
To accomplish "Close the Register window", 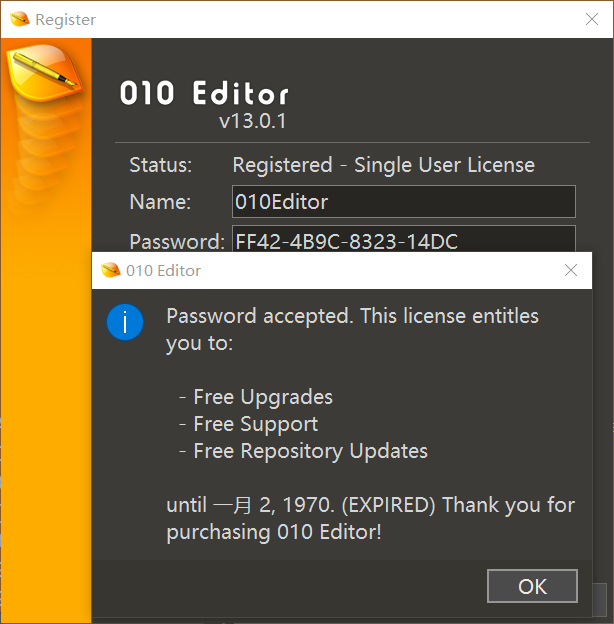I will point(592,19).
